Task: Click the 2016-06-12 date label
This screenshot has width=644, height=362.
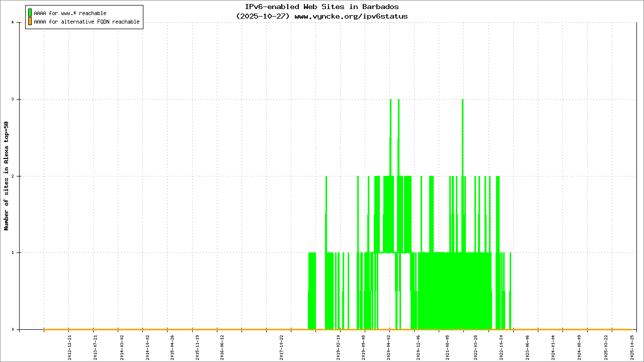Action: (x=222, y=346)
